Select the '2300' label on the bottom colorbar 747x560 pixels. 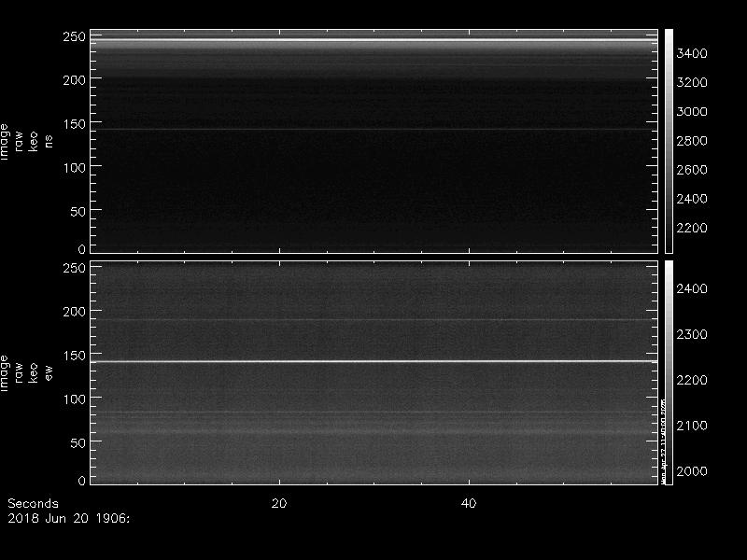click(692, 334)
